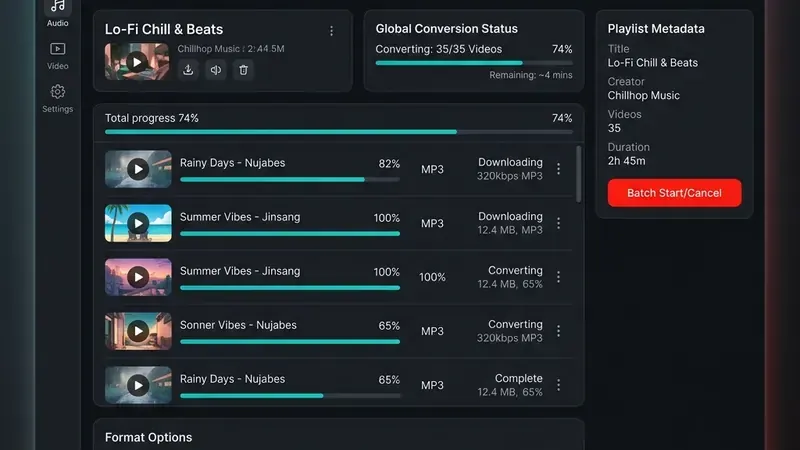Click the Chillhop Music creator value
Image resolution: width=800 pixels, height=450 pixels.
click(643, 95)
